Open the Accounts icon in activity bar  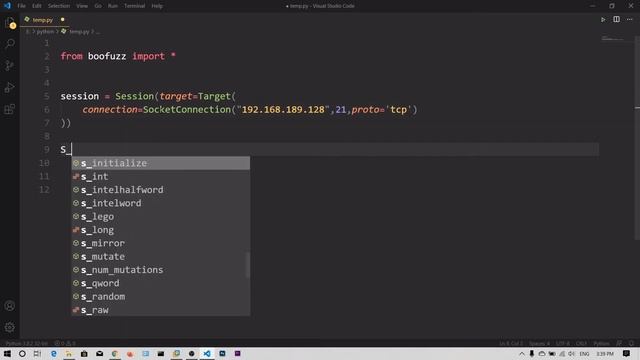click(10, 306)
